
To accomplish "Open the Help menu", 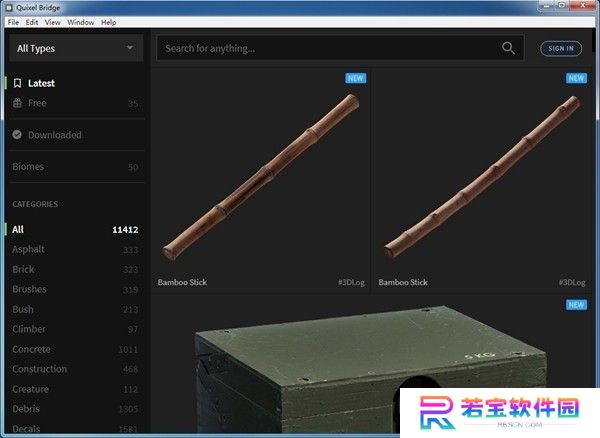I will (109, 22).
